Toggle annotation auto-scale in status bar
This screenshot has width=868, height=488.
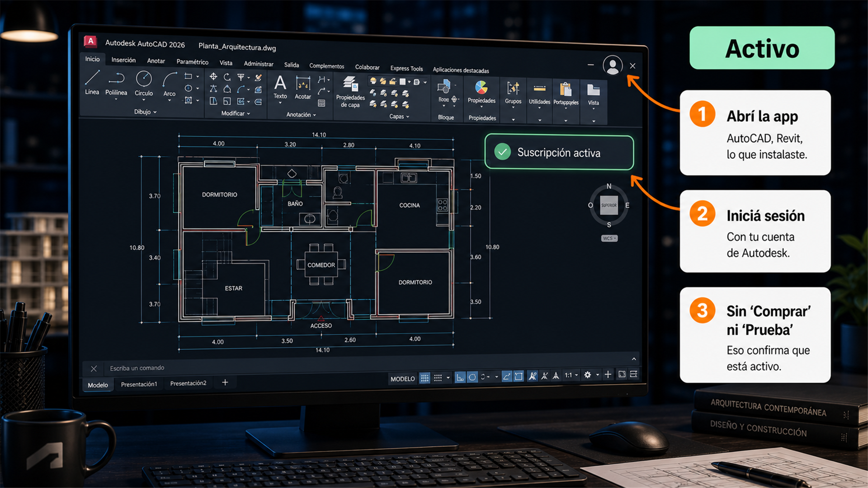(545, 376)
